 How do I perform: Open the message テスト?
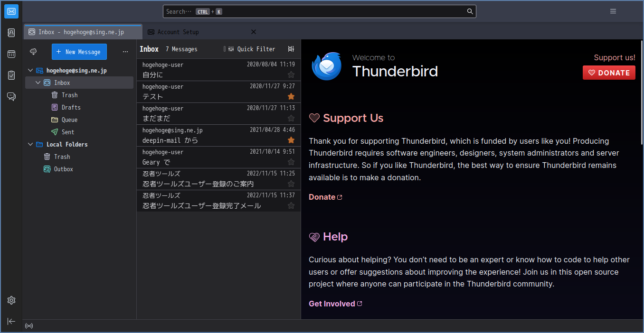[x=218, y=92]
